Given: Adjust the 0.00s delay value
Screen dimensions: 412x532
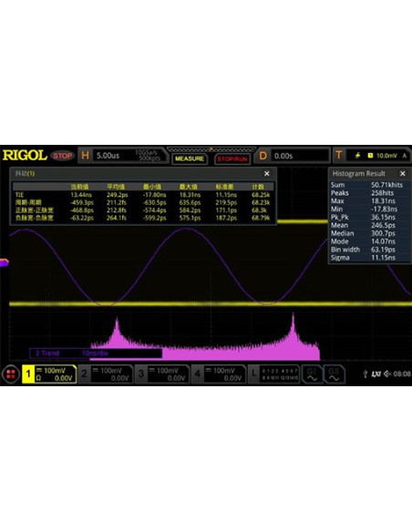Looking at the screenshot, I should pyautogui.click(x=283, y=156).
